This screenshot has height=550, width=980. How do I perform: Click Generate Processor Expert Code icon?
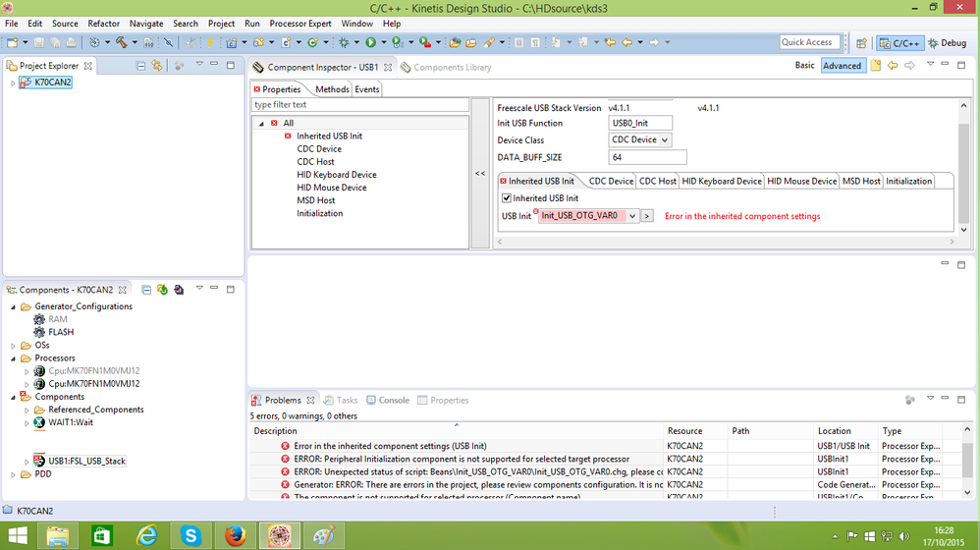pyautogui.click(x=162, y=290)
